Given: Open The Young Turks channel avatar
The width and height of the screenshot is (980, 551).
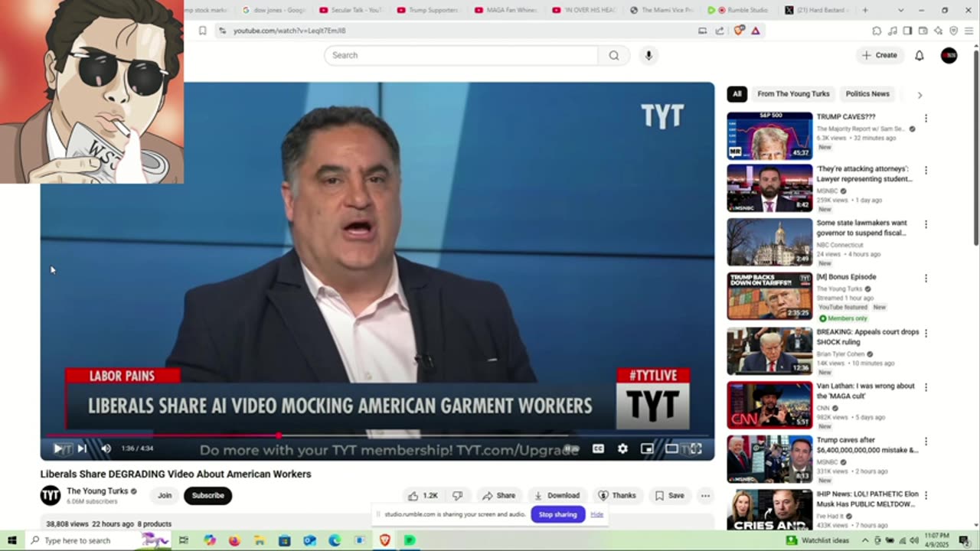Looking at the screenshot, I should click(51, 496).
